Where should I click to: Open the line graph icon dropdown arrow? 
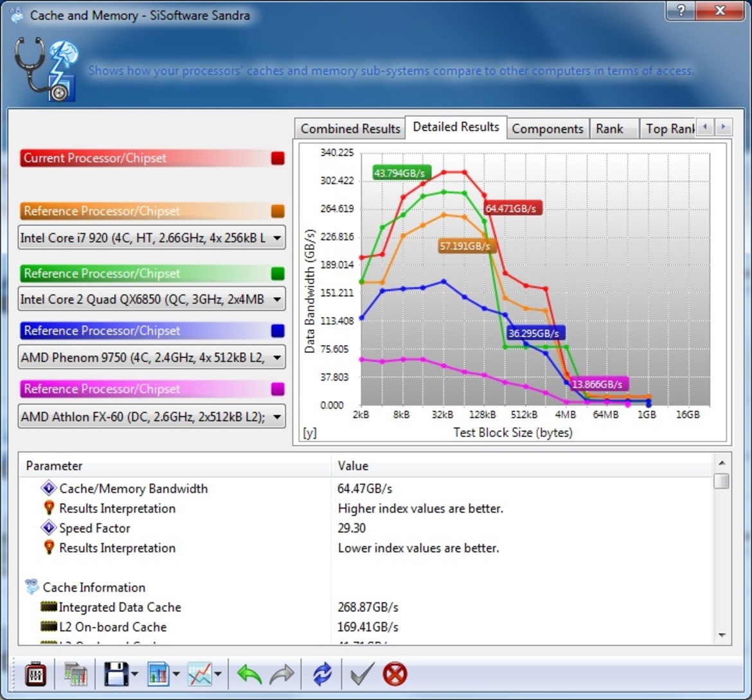click(219, 674)
